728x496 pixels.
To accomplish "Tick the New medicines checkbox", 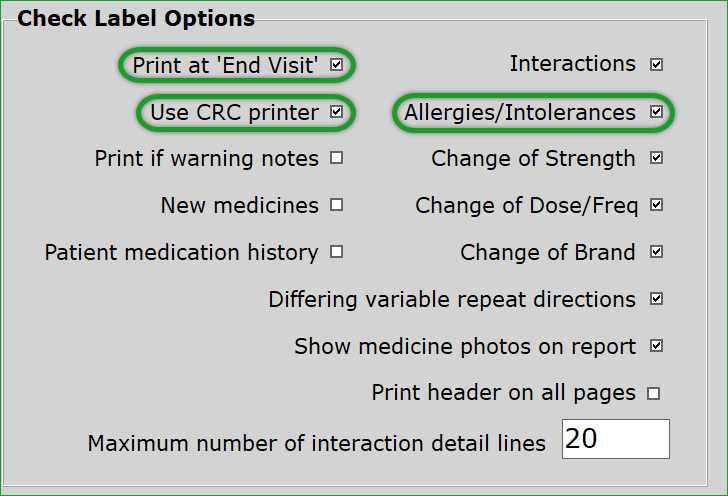I will [337, 205].
